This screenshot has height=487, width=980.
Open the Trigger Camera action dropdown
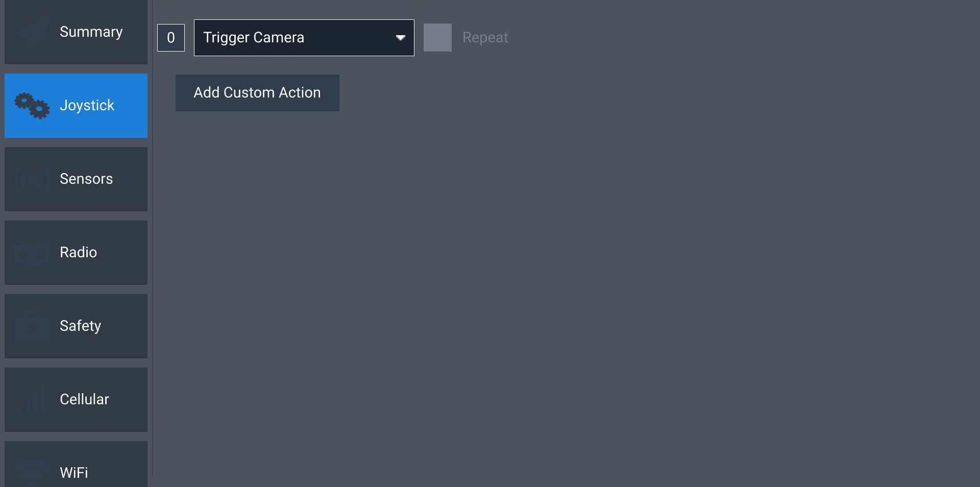coord(296,38)
